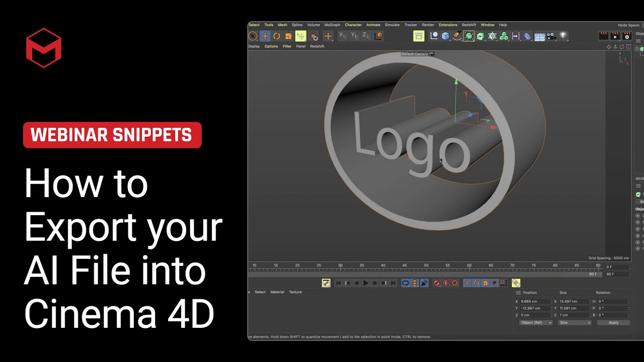Add a Floor environment object
The height and width of the screenshot is (362, 644).
coord(540,37)
